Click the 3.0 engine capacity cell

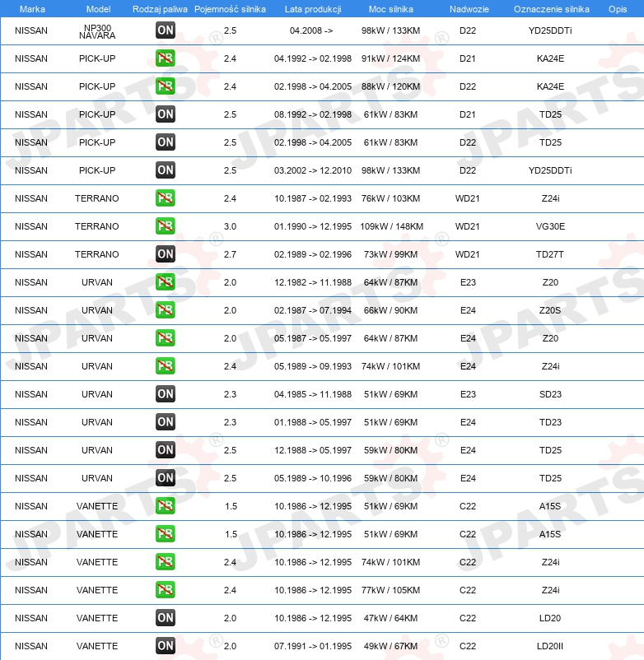click(x=230, y=226)
